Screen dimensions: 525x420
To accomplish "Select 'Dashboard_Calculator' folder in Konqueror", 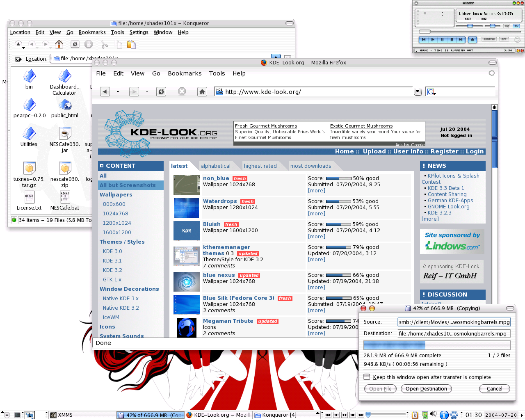I will pyautogui.click(x=64, y=82).
